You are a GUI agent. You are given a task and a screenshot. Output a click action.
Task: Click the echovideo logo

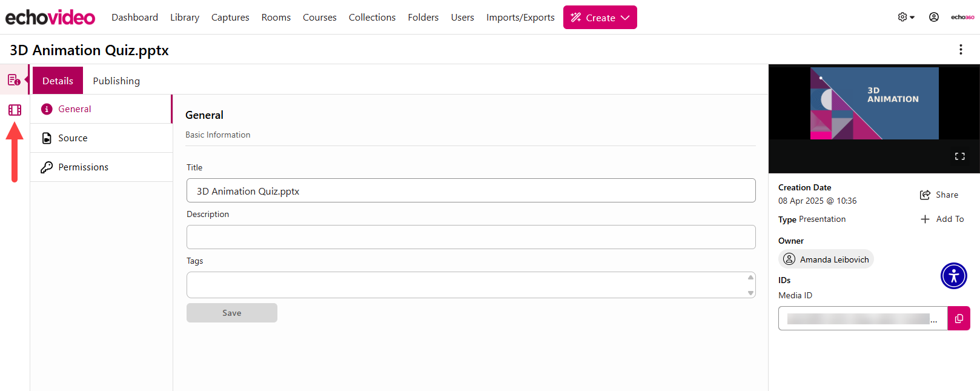[50, 17]
